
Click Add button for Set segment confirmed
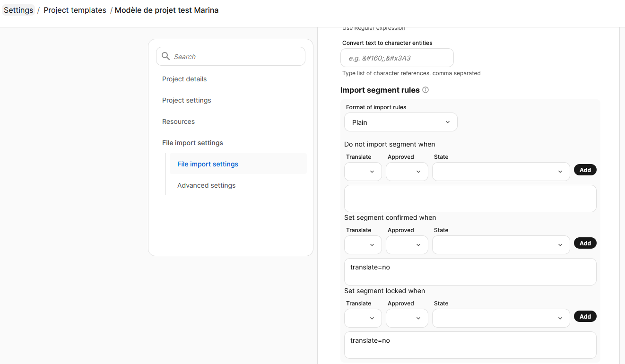[585, 243]
